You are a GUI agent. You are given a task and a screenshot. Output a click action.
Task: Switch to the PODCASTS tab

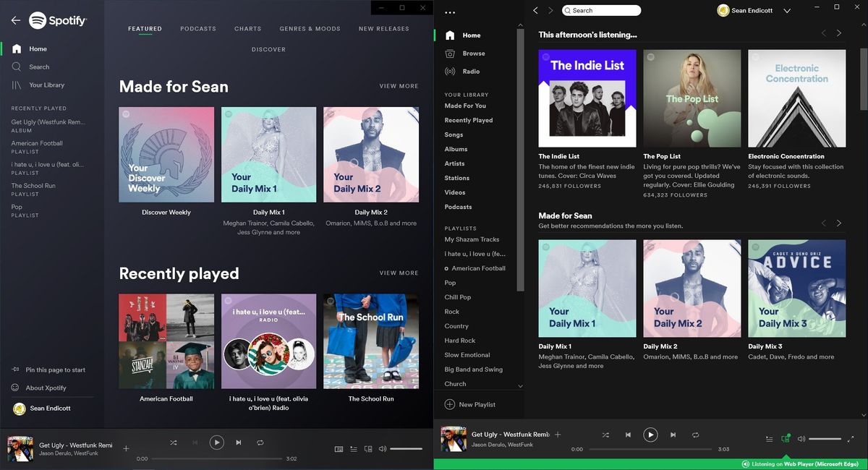(x=197, y=28)
